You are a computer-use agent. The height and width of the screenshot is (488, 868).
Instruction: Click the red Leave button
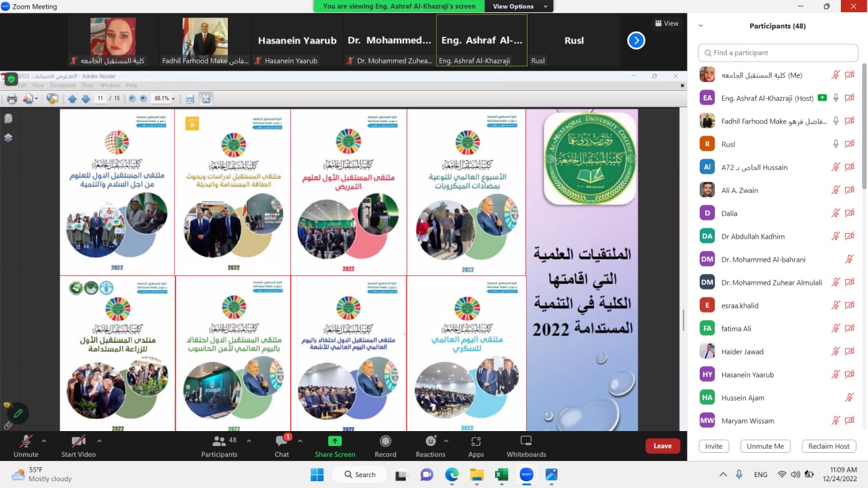click(663, 446)
